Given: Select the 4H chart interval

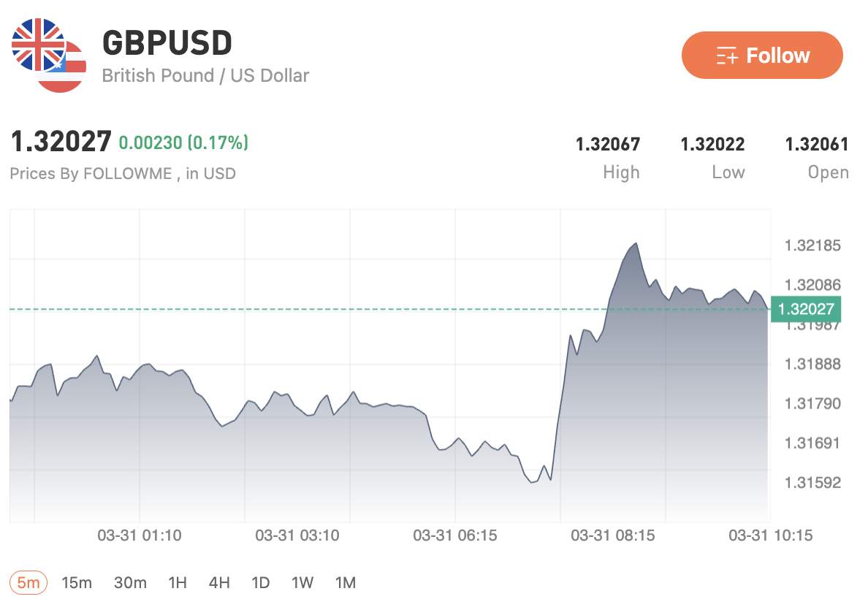Looking at the screenshot, I should click(219, 582).
